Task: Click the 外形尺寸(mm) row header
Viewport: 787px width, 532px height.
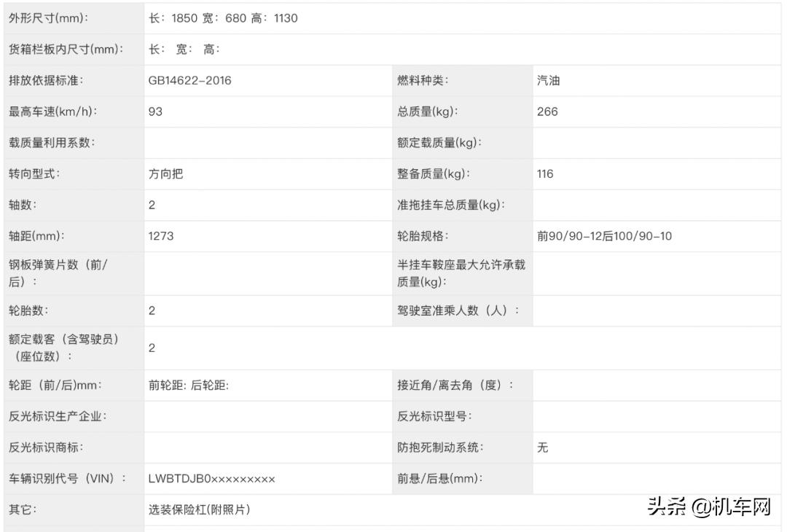Action: (44, 18)
